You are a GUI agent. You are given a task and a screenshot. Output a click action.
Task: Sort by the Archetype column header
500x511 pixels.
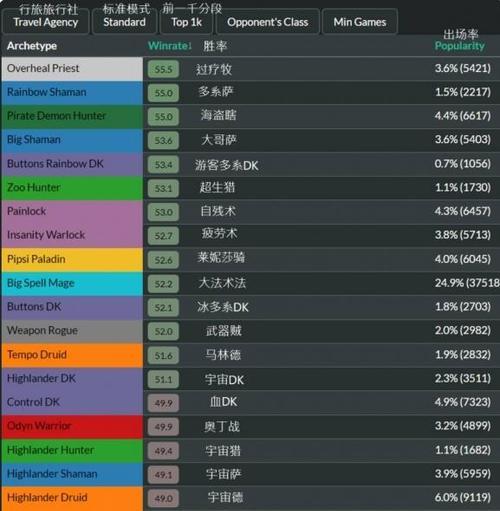tap(32, 46)
